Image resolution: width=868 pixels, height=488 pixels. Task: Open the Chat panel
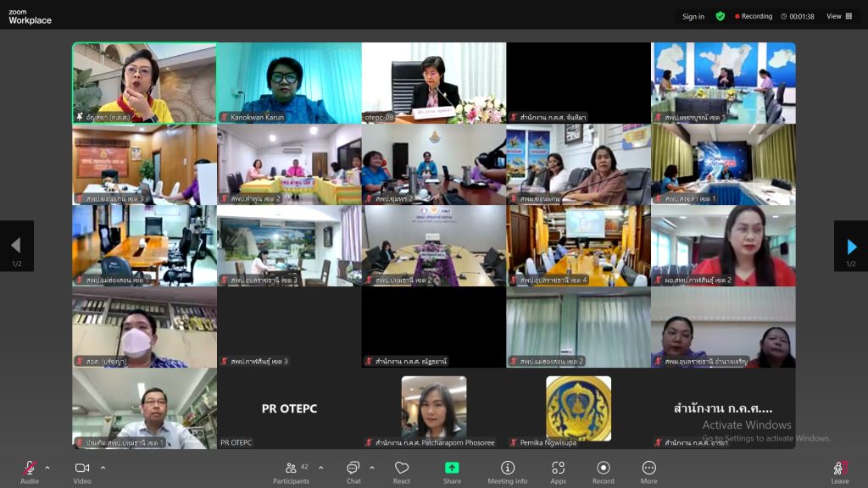[x=353, y=471]
